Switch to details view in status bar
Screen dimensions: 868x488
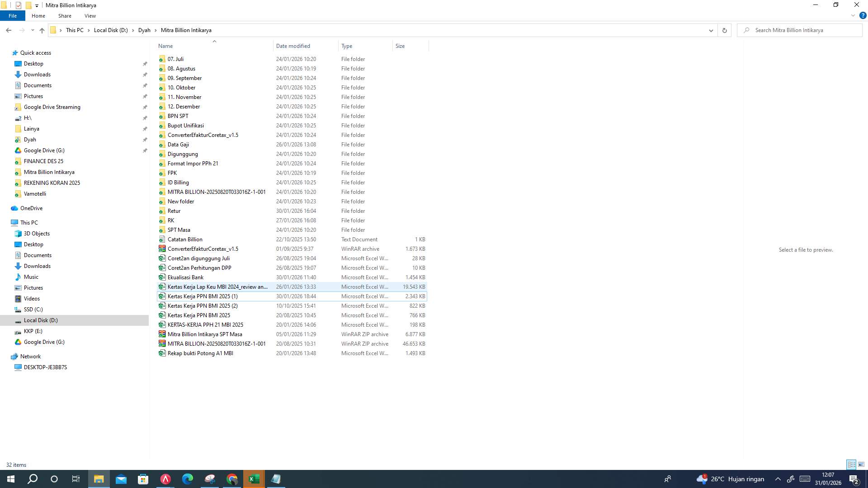point(851,465)
